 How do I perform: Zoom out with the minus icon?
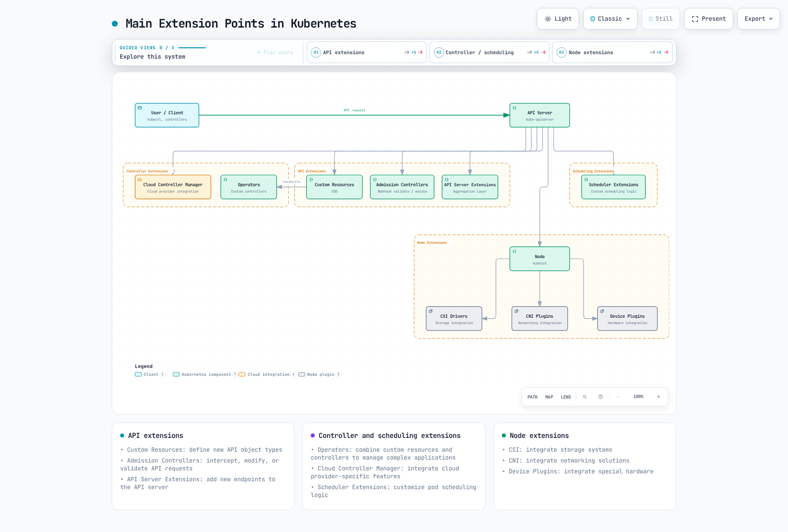coord(618,397)
